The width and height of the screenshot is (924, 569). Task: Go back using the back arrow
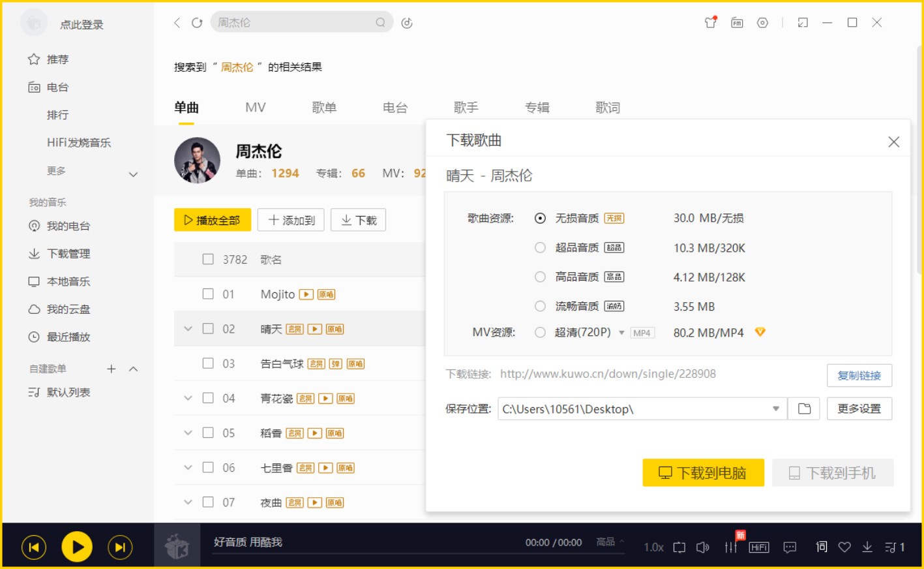[x=177, y=23]
